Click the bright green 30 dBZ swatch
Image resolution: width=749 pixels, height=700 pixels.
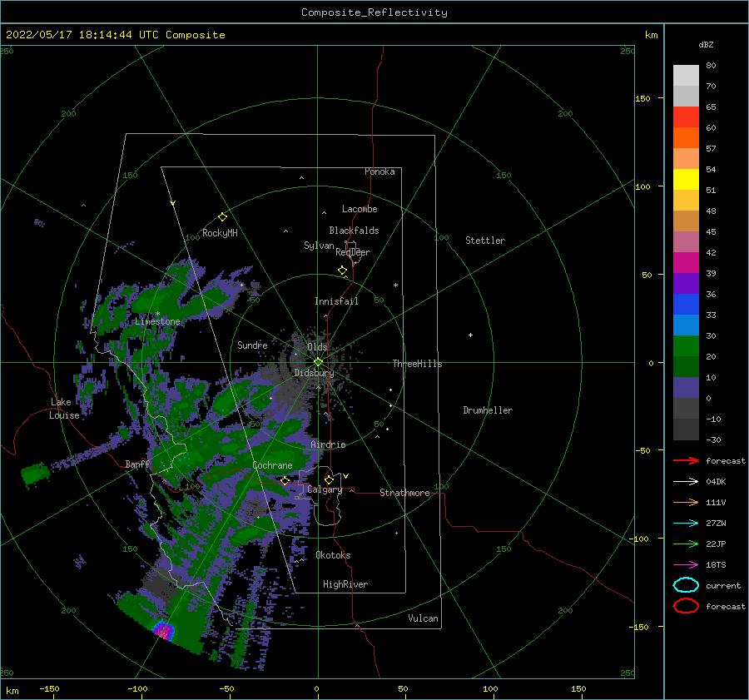click(686, 345)
